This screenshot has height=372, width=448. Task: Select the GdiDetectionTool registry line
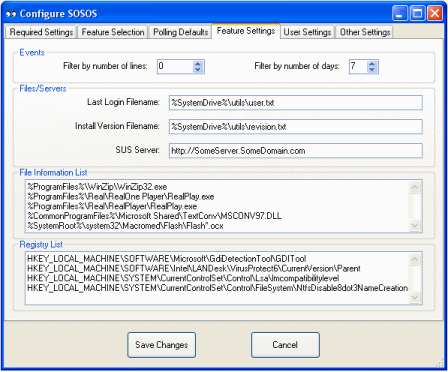tap(167, 259)
